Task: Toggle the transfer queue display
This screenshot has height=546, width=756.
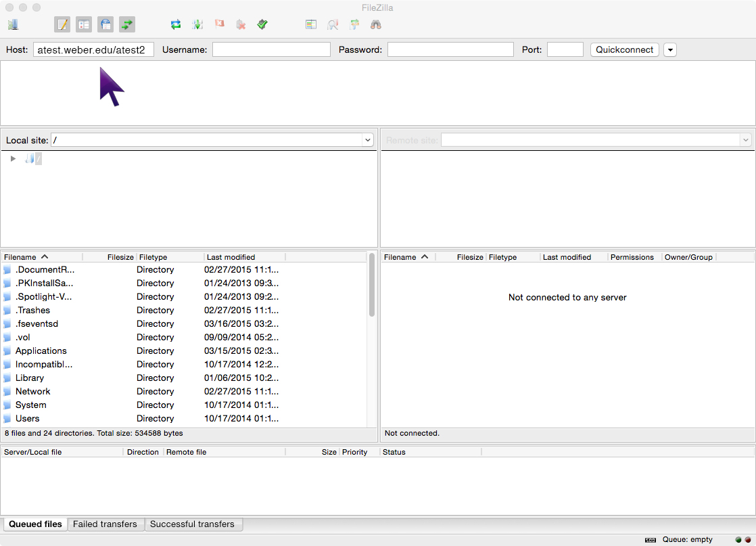Action: click(127, 25)
